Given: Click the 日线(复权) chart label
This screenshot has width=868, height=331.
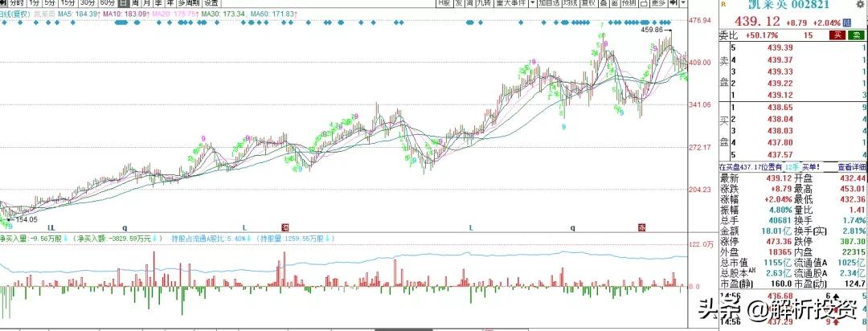Looking at the screenshot, I should 14,14.
